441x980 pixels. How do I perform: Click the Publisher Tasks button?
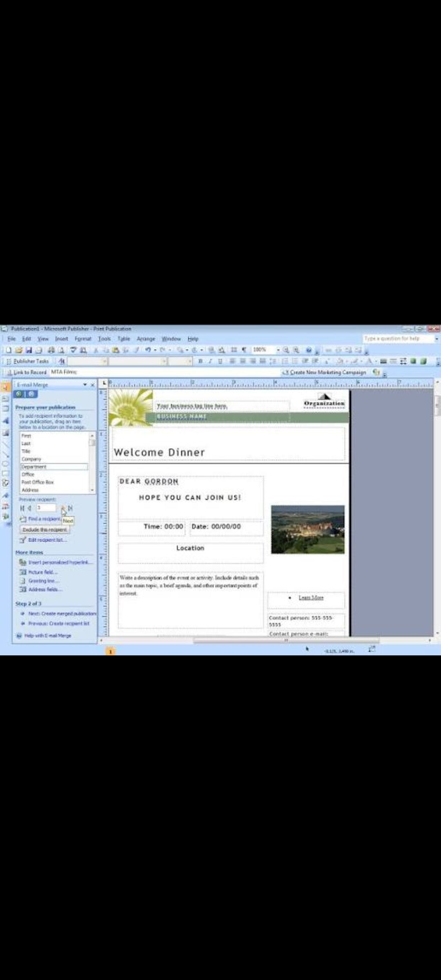[x=28, y=361]
